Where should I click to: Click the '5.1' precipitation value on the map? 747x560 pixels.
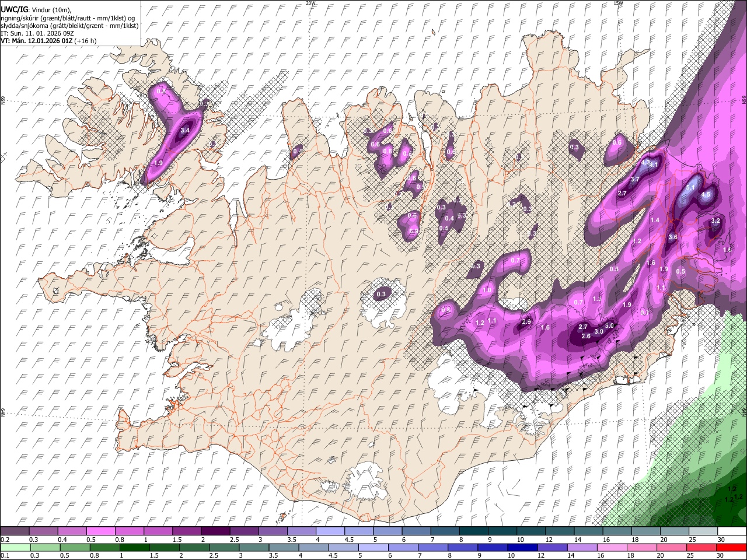(x=690, y=188)
